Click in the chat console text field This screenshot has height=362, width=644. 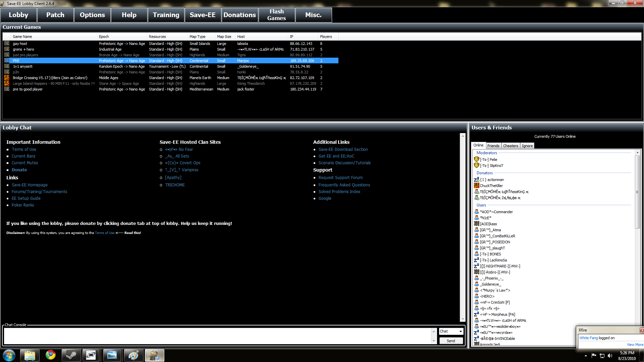pos(217,336)
